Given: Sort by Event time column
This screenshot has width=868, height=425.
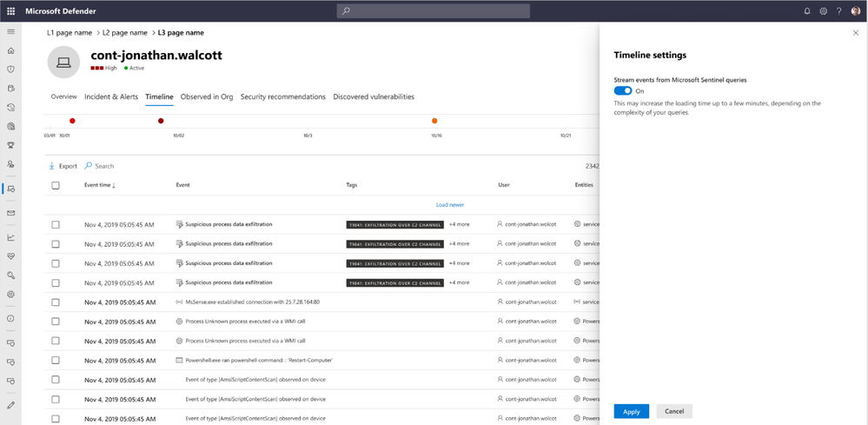Looking at the screenshot, I should click(100, 185).
